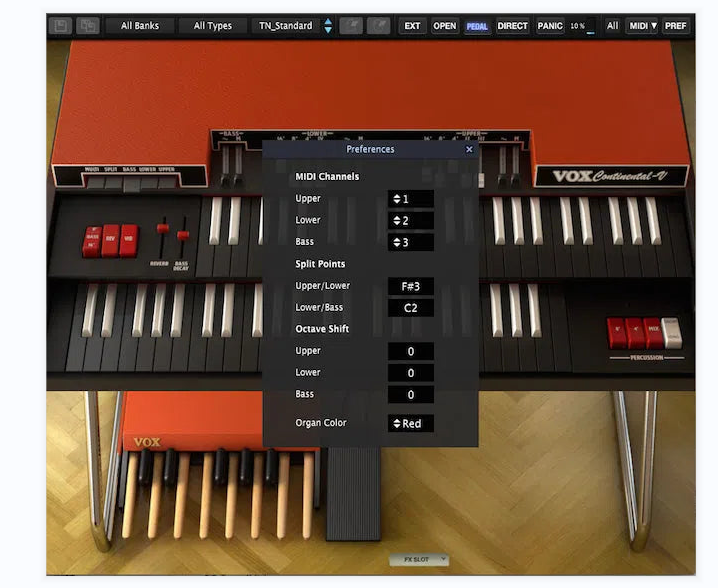
Task: Toggle the BASS mode switch on organ
Action: click(x=131, y=184)
